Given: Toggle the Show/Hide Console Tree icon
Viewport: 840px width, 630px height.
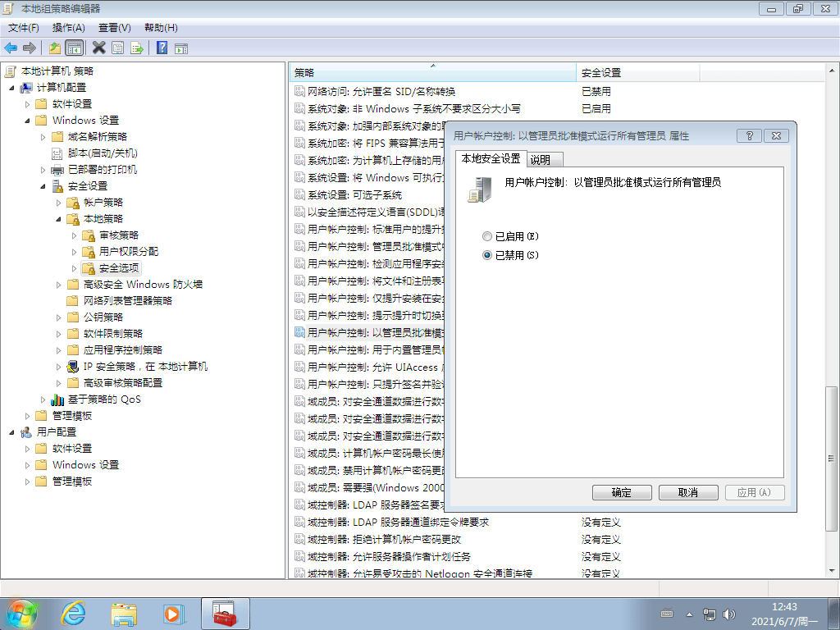Looking at the screenshot, I should tap(74, 48).
